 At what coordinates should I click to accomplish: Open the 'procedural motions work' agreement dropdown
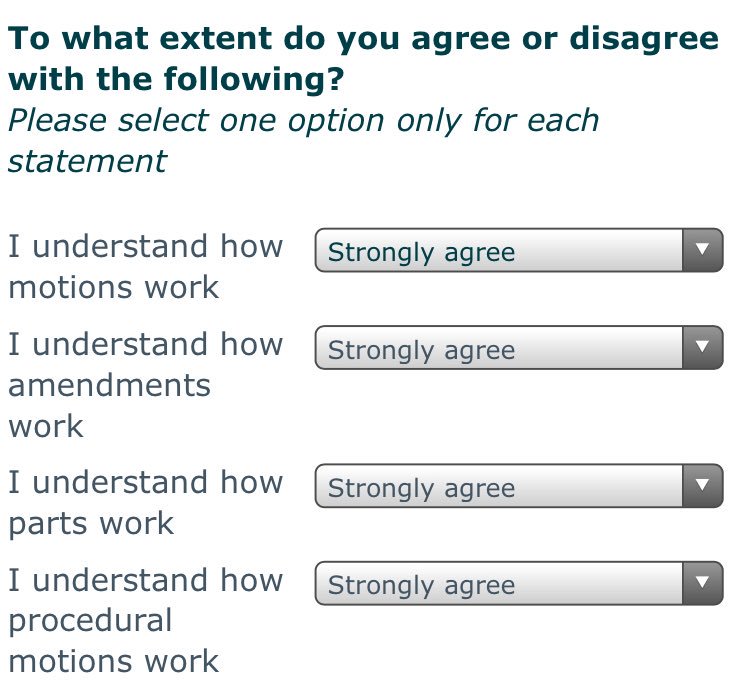click(x=519, y=583)
